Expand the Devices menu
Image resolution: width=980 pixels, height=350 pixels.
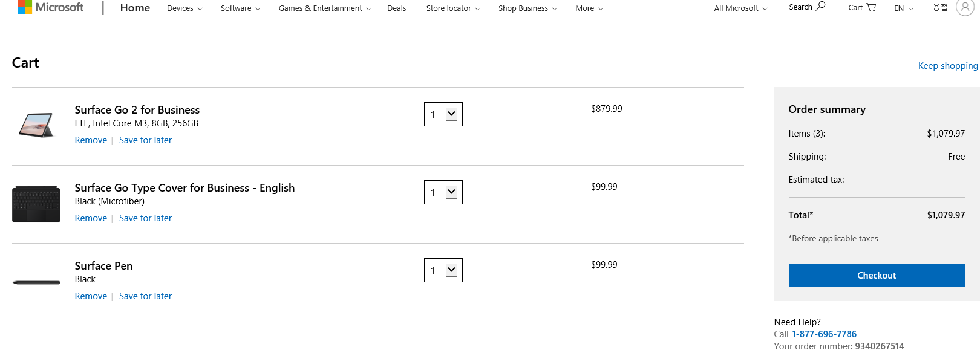click(x=185, y=8)
